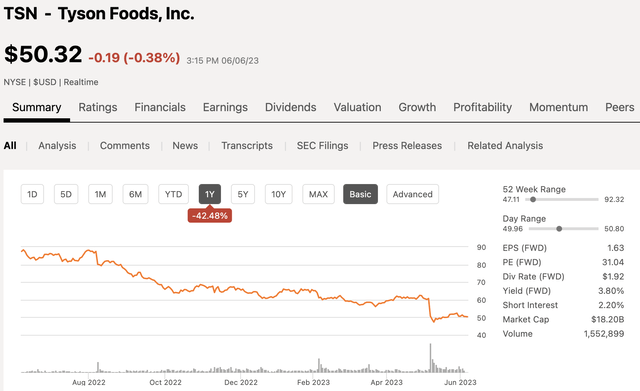
Task: Filter feed by SEC Filings
Action: 322,146
